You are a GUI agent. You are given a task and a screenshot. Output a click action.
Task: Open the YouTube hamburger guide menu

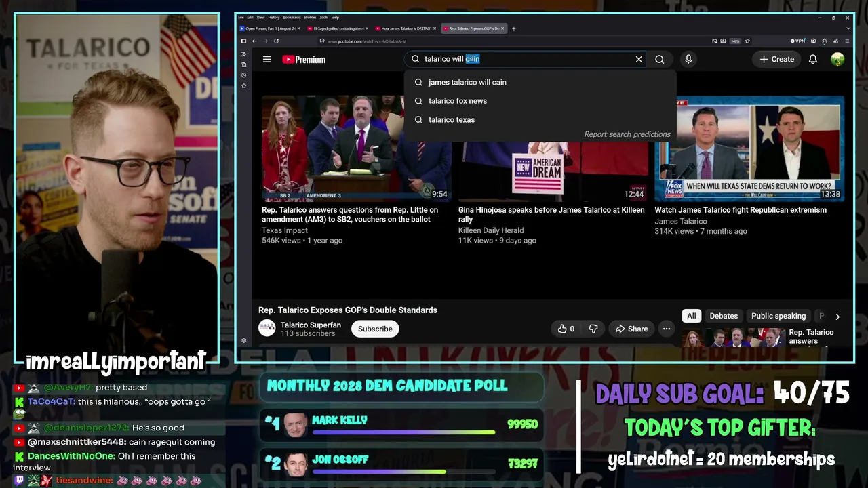[267, 60]
